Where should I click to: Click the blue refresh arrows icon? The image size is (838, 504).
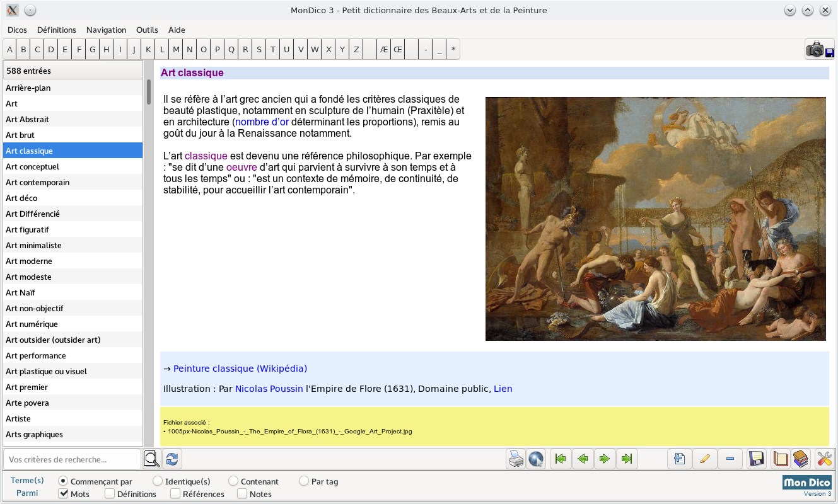(x=172, y=459)
